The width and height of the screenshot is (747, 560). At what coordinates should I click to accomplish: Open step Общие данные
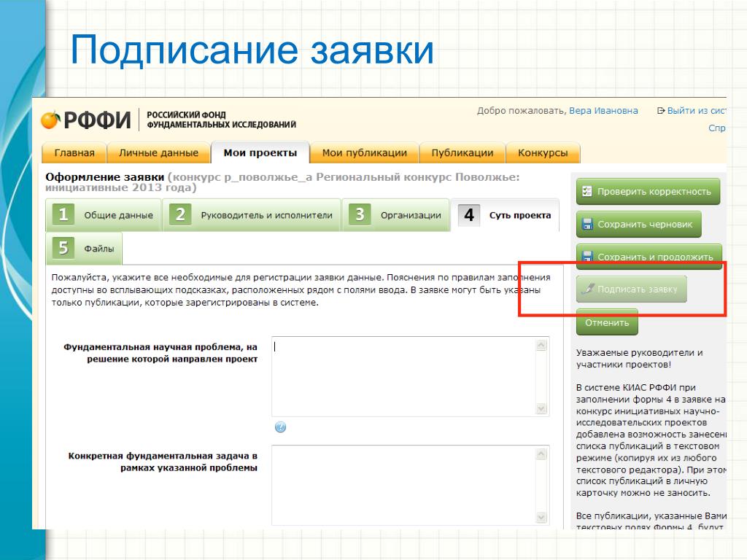104,215
